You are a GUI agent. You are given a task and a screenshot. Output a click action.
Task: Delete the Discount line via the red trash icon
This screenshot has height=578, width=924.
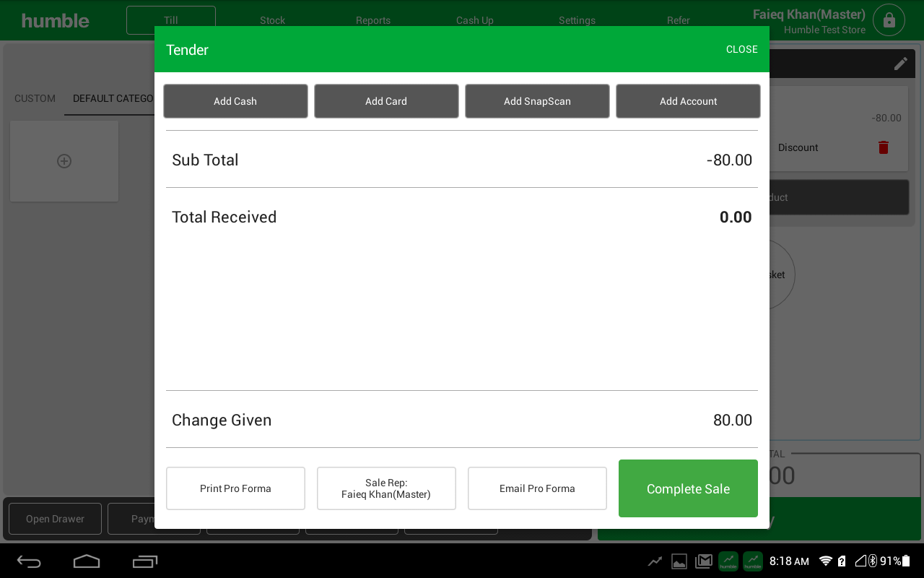pyautogui.click(x=883, y=147)
